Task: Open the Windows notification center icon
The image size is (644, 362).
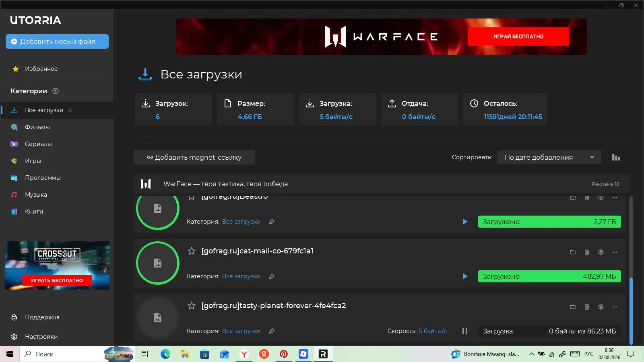Action: click(631, 354)
